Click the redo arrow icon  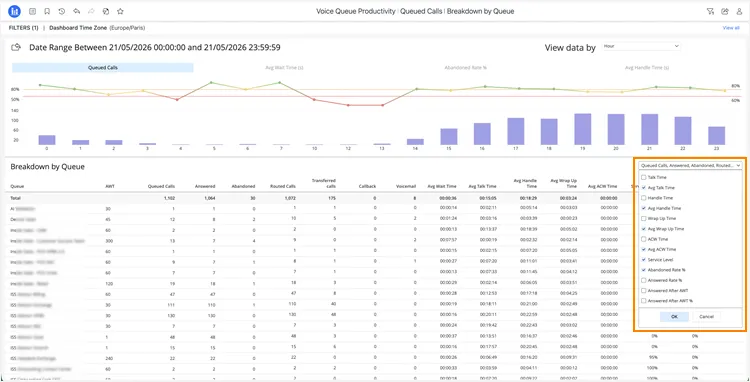pyautogui.click(x=91, y=11)
